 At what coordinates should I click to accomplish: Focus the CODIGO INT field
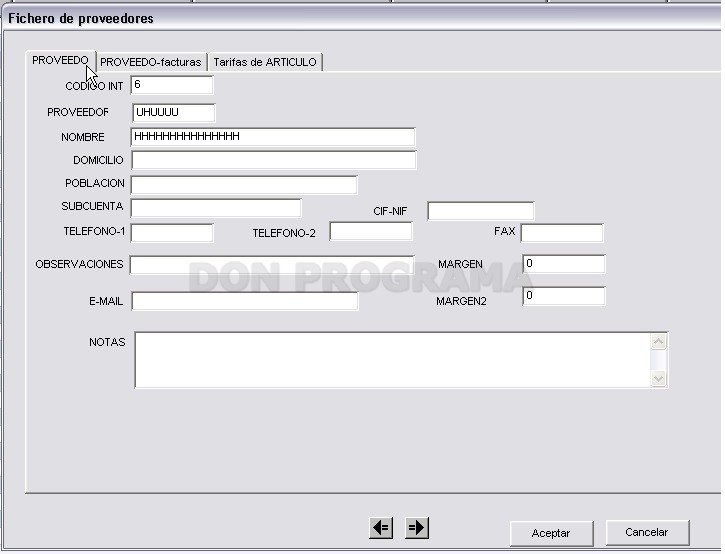[x=172, y=85]
